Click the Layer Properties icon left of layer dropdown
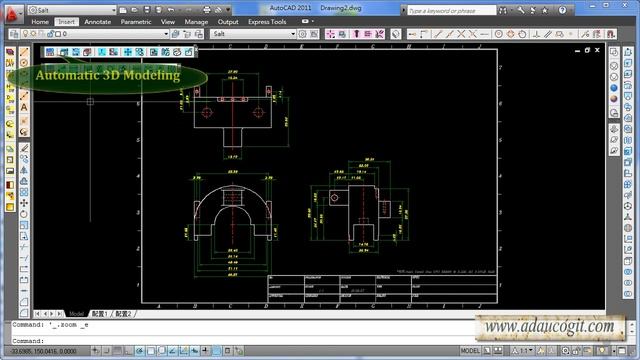640x360 pixels. coord(14,34)
